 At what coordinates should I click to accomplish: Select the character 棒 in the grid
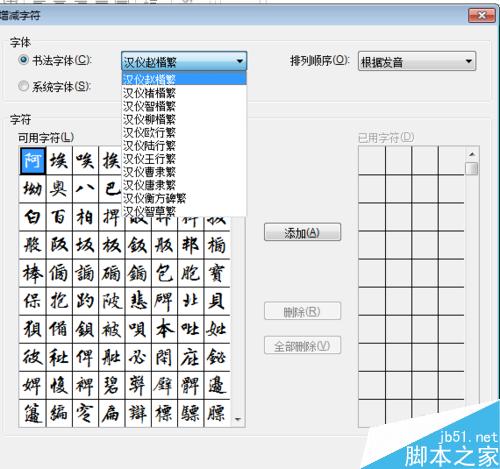tap(33, 273)
